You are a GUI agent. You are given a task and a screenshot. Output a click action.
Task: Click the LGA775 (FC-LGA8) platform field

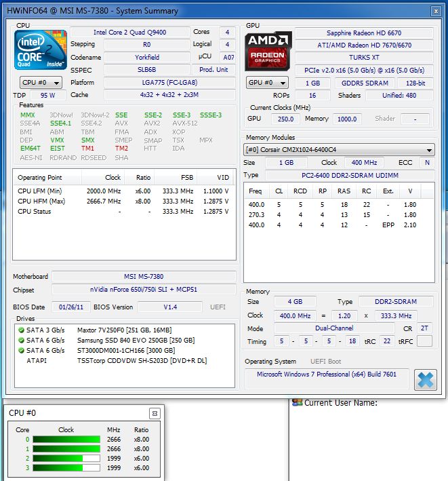(169, 83)
